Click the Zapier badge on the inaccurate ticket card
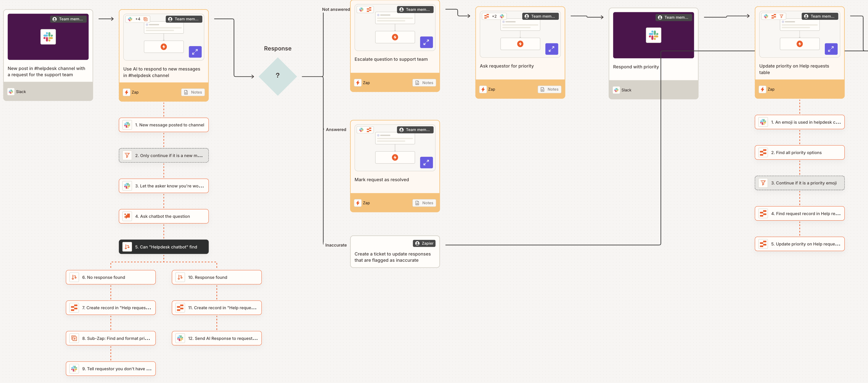This screenshot has width=868, height=383. [424, 243]
